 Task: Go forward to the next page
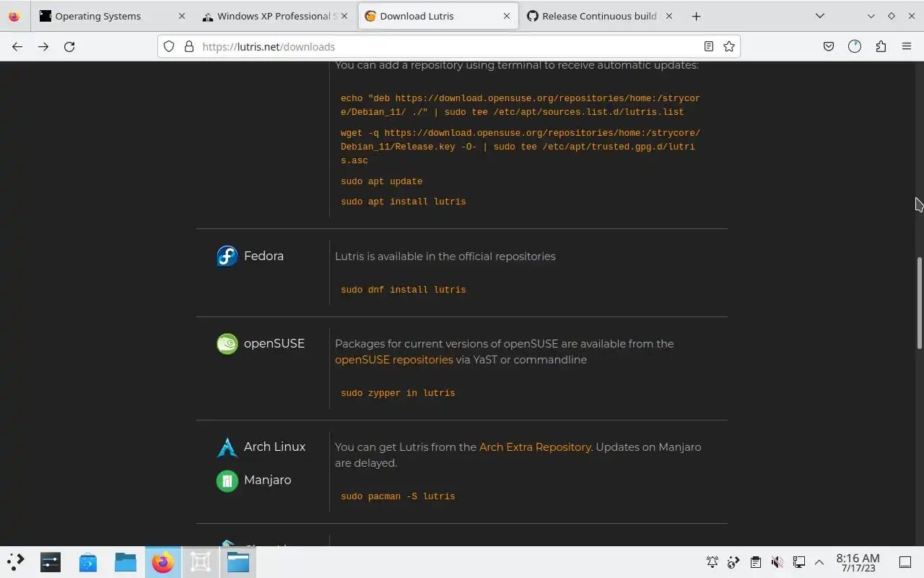click(43, 46)
